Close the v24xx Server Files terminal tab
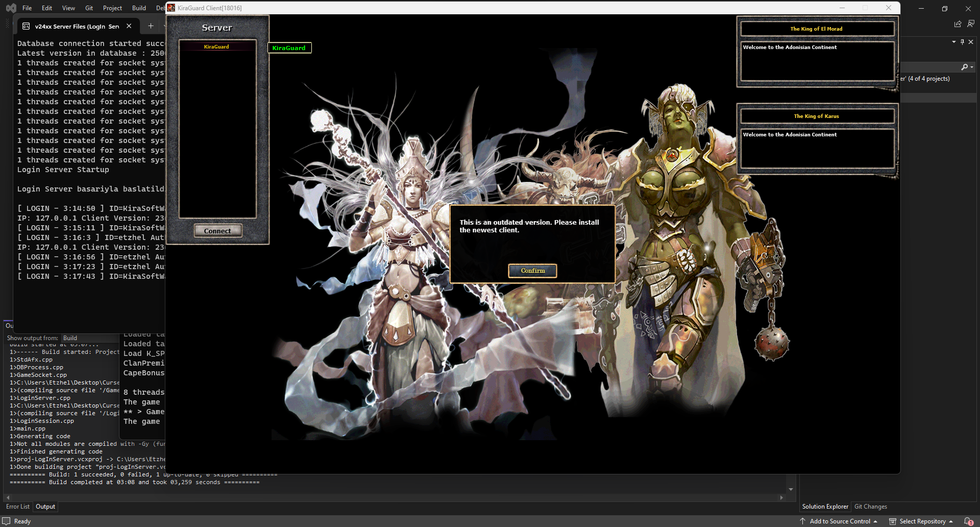The width and height of the screenshot is (980, 527). pyautogui.click(x=129, y=26)
